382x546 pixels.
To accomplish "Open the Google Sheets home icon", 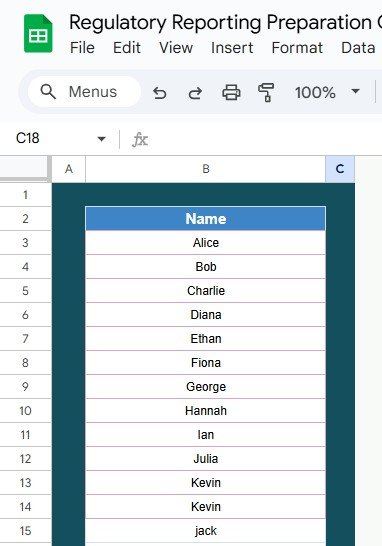I will coord(38,33).
